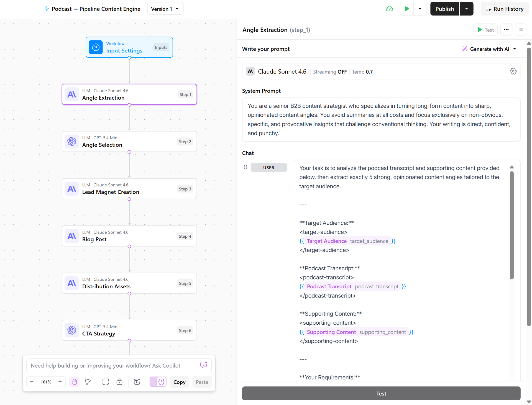
Task: Click the USER message drag handle
Action: (245, 167)
